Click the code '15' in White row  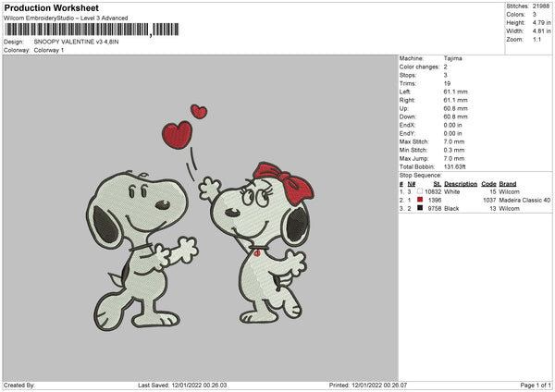point(493,191)
